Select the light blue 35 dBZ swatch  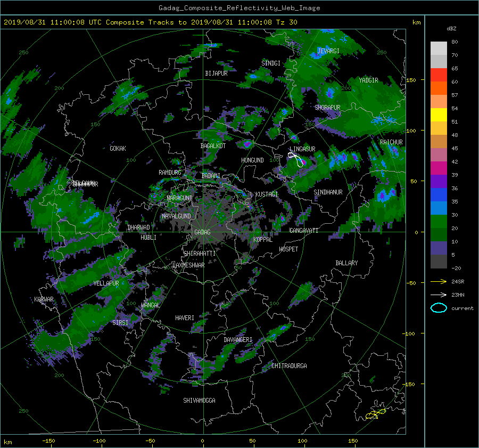(439, 208)
